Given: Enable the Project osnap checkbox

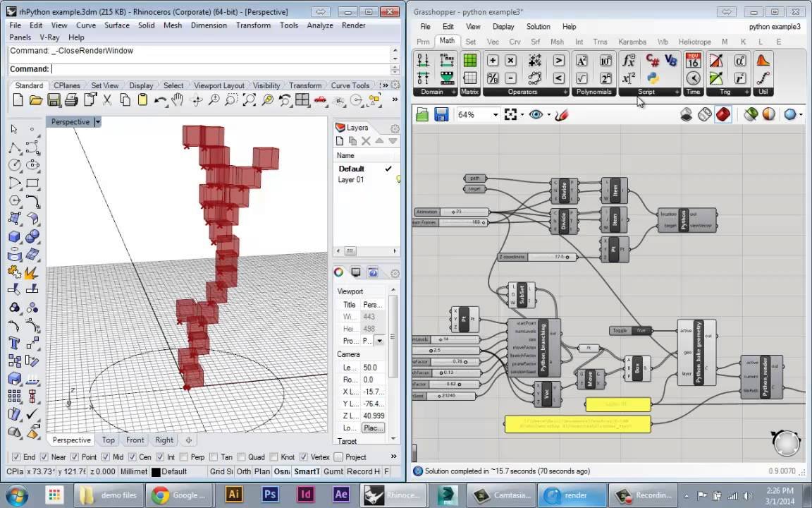Looking at the screenshot, I should click(338, 457).
